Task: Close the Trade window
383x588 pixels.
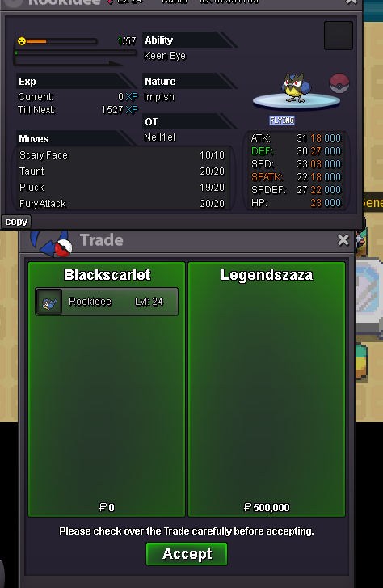Action: tap(343, 240)
